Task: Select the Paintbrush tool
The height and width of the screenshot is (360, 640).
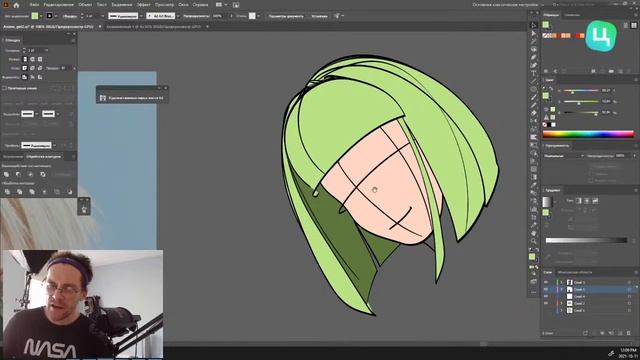Action: [x=533, y=97]
